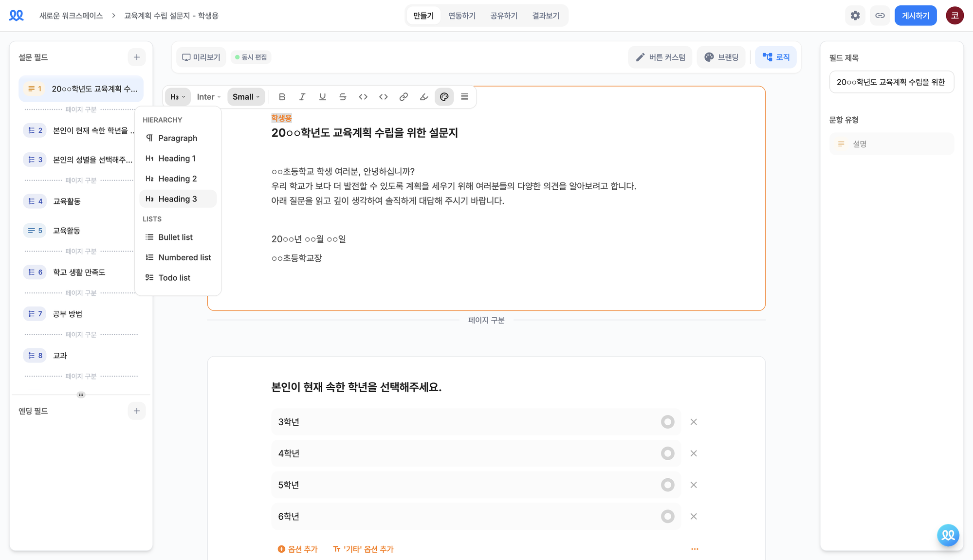The image size is (973, 560).
Task: Select the 5학년 radio option
Action: [667, 485]
